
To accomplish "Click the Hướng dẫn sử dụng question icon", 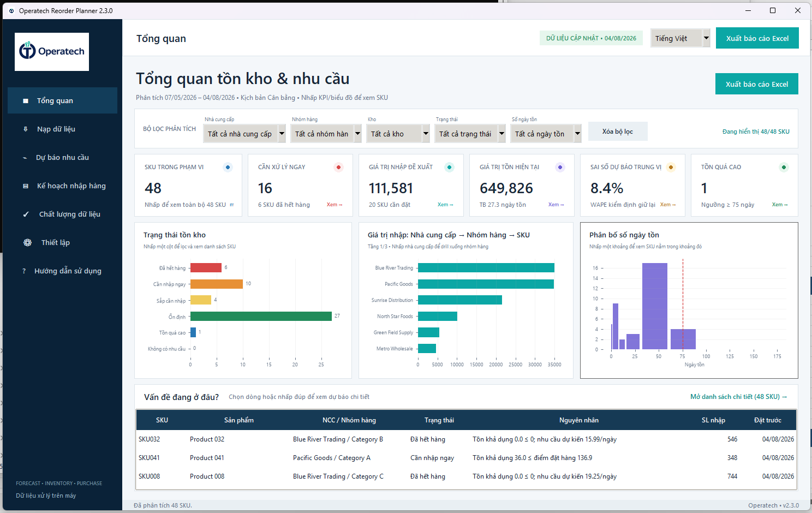I will point(24,271).
